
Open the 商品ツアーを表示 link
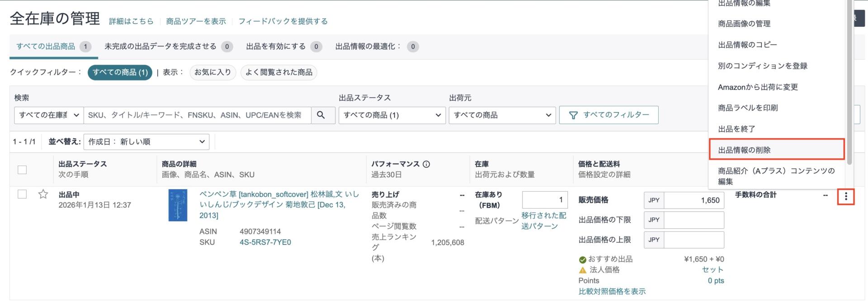[196, 21]
